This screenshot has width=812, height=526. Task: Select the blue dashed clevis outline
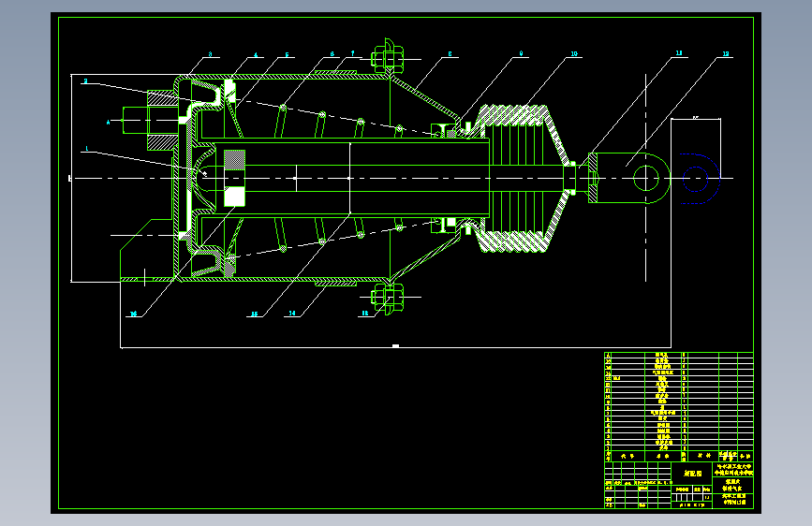pyautogui.click(x=700, y=179)
